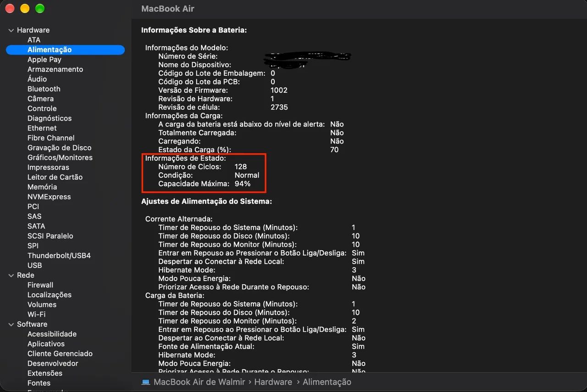Select Memória under Hardware
The image size is (587, 392).
coord(42,187)
